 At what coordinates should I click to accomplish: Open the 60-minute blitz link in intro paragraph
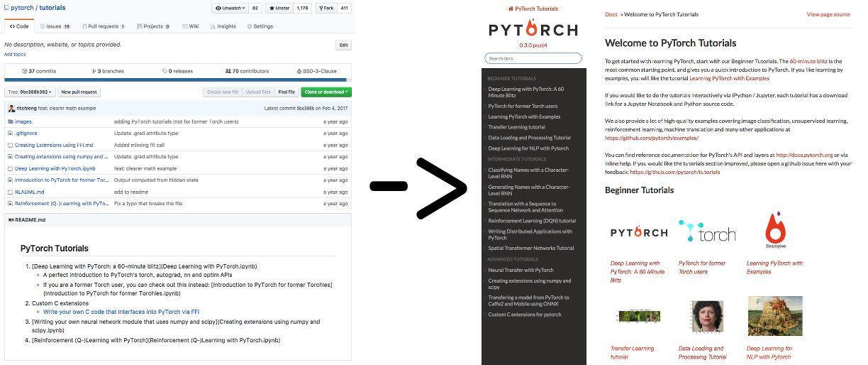[x=808, y=62]
